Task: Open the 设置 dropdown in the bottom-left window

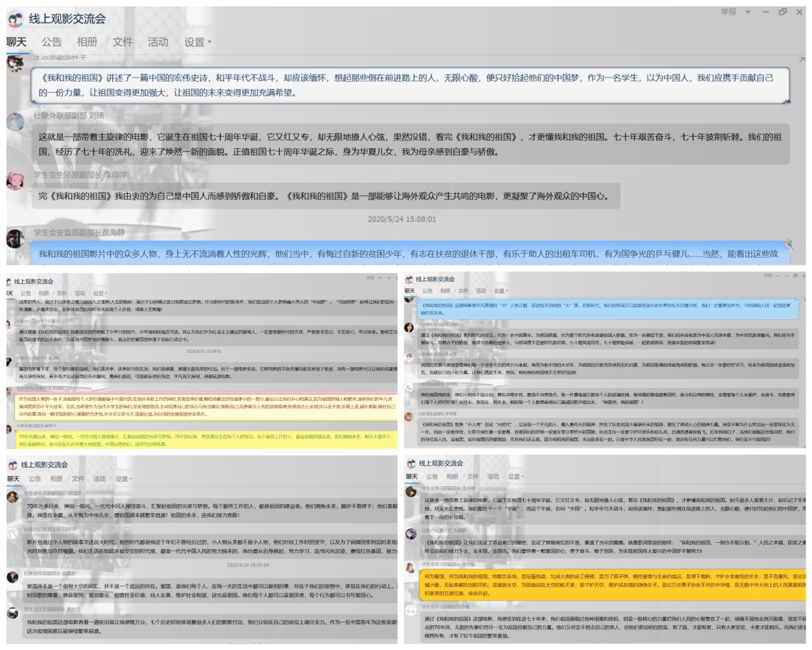Action: click(x=123, y=479)
